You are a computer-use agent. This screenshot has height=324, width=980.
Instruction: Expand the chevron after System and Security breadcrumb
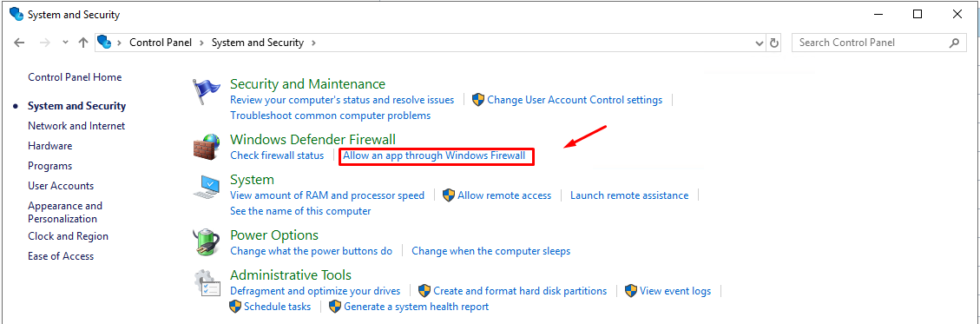[x=313, y=43]
